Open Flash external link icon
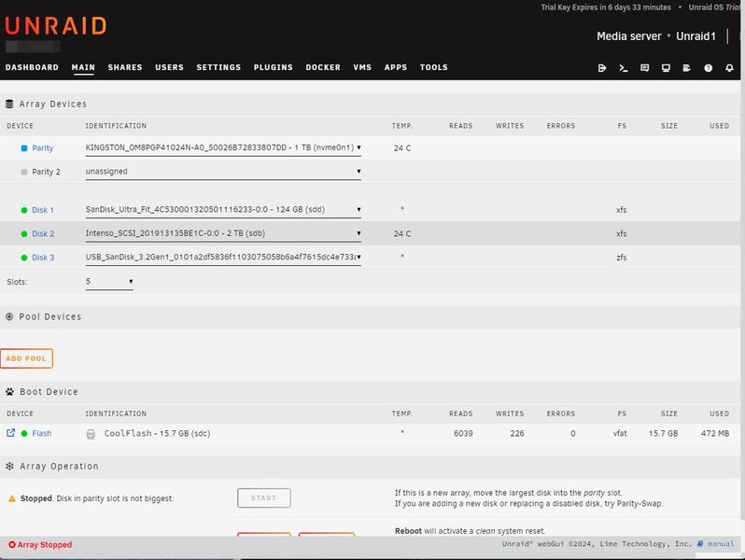This screenshot has height=560, width=745. (x=10, y=433)
